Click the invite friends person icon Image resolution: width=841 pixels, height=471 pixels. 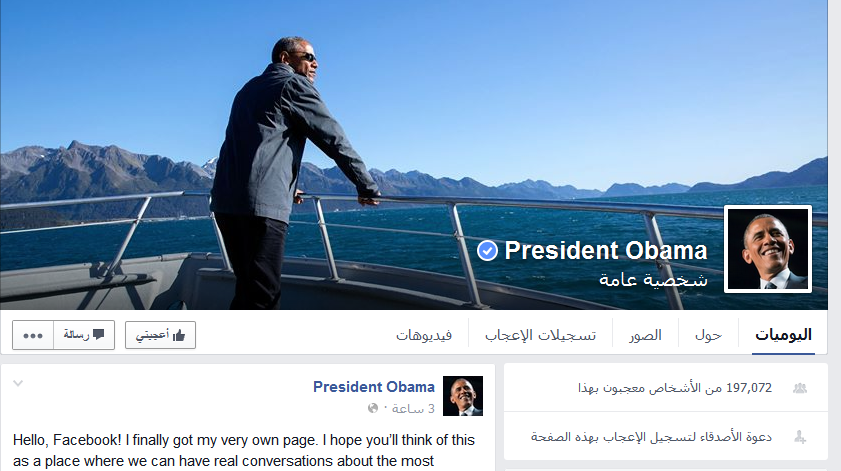(800, 437)
